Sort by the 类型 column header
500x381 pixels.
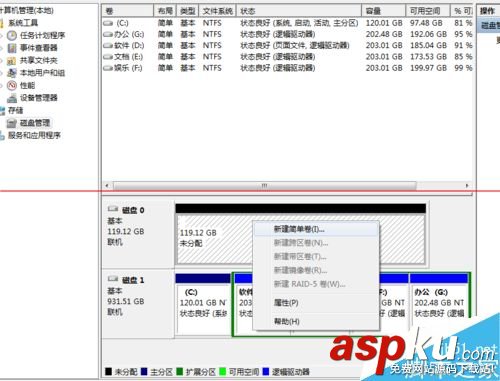tap(187, 11)
